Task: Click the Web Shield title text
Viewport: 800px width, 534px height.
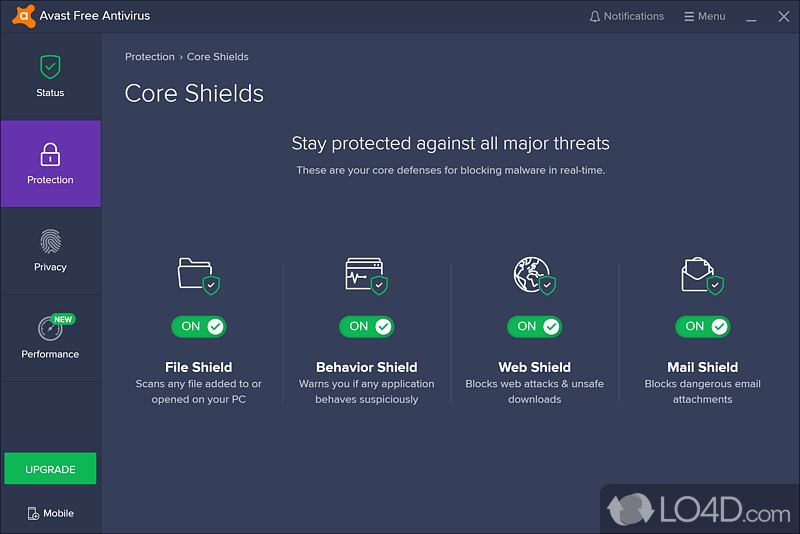Action: click(534, 367)
